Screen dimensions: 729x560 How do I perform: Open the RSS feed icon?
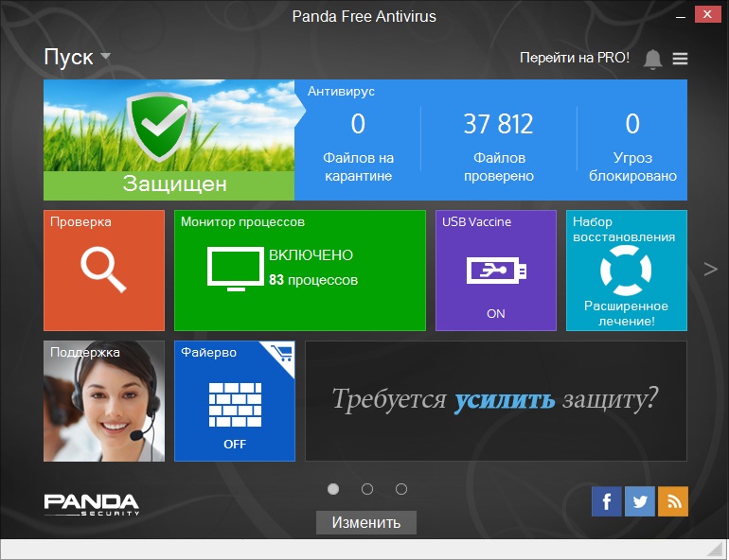(x=673, y=501)
